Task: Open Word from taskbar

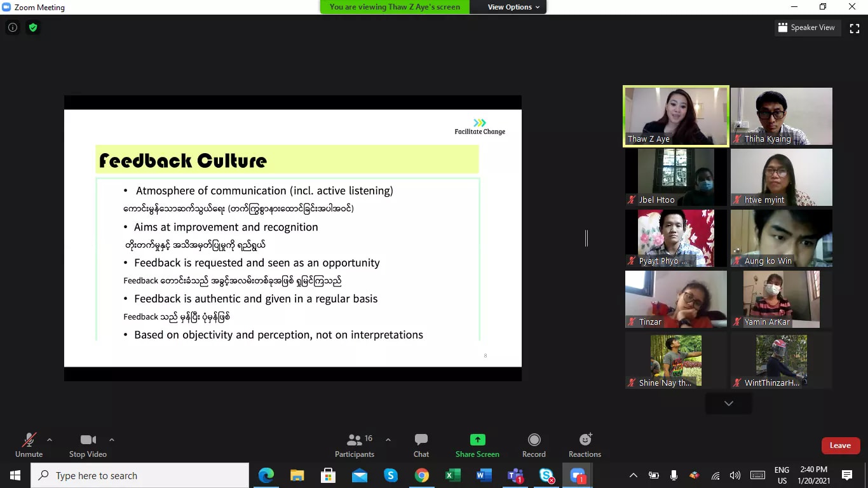Action: click(x=484, y=475)
